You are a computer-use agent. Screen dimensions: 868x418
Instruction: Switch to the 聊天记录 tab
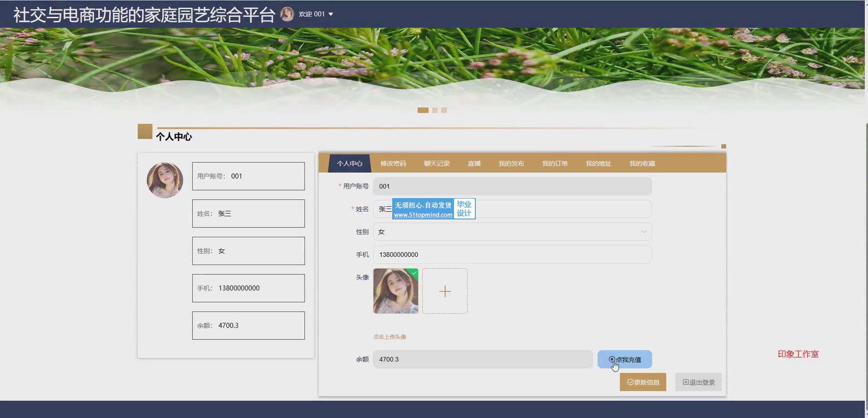pos(437,164)
